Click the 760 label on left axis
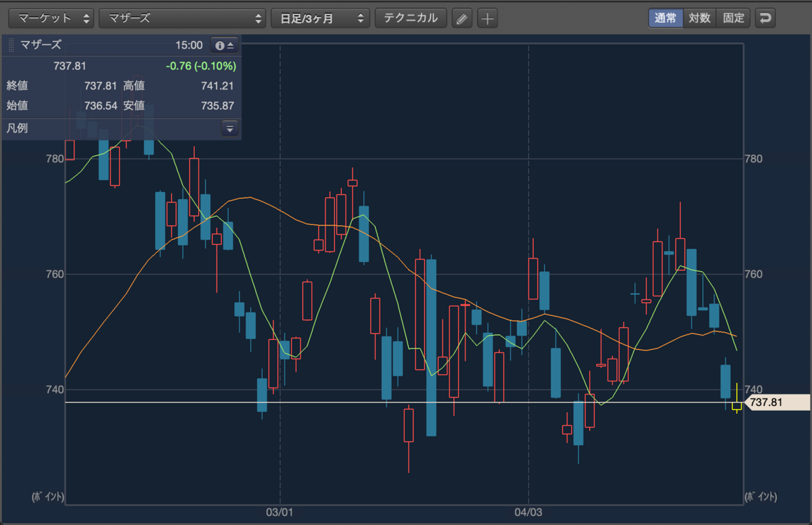Screen dimensions: 812x525 pyautogui.click(x=55, y=275)
